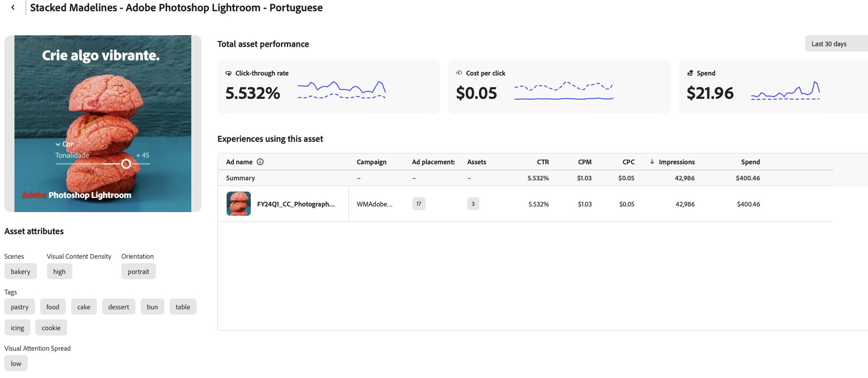Select the bakery scene tag
Viewport: 868px width, 378px height.
[20, 272]
